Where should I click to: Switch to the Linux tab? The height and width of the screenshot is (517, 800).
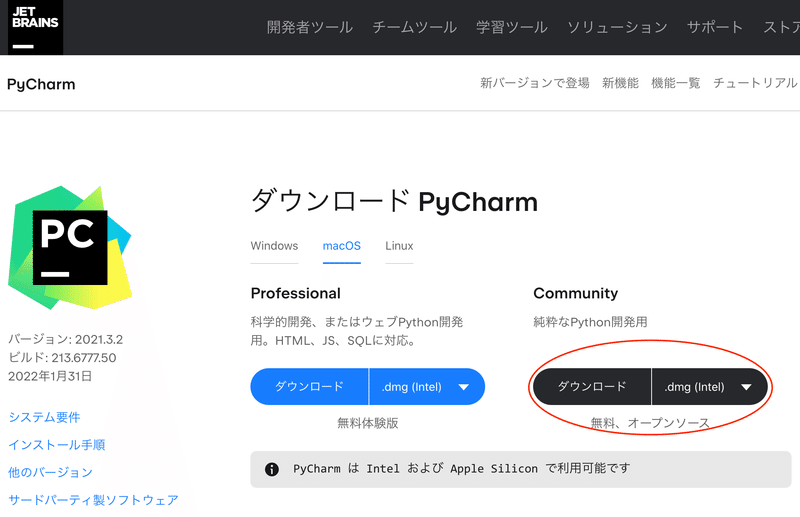point(399,246)
